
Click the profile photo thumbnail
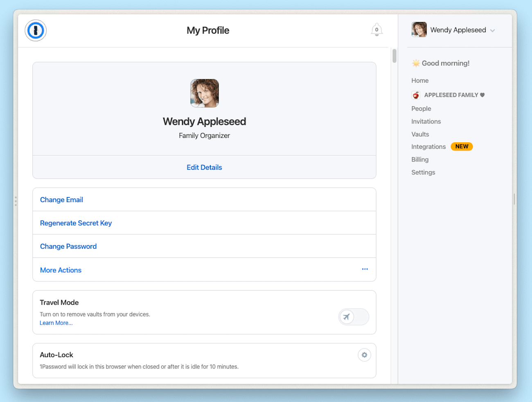click(204, 93)
